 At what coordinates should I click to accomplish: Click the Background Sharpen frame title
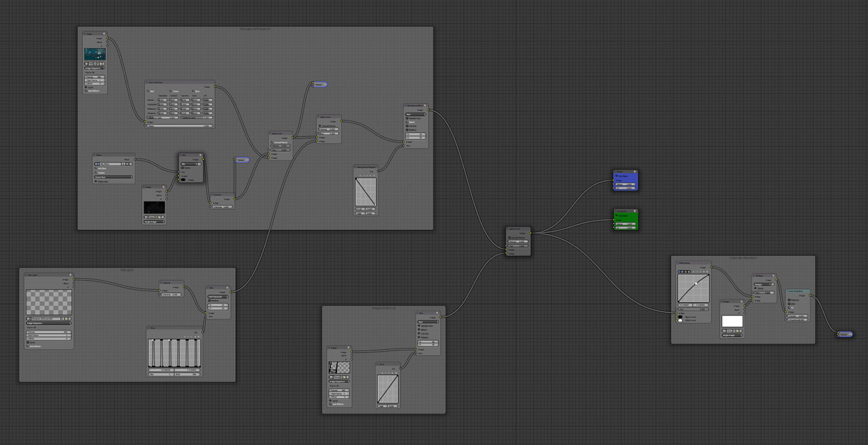pos(255,28)
